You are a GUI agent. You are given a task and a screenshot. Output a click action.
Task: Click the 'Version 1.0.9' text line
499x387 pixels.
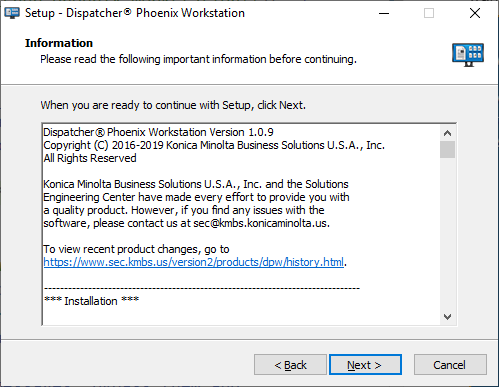pos(158,132)
